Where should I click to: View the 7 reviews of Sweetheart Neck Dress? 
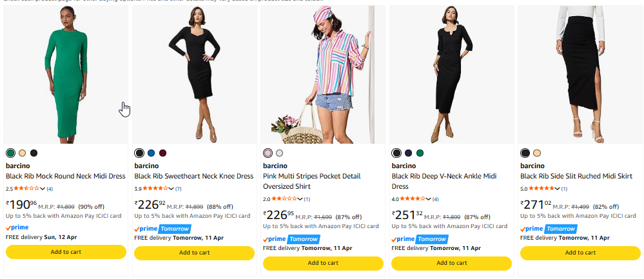(179, 189)
